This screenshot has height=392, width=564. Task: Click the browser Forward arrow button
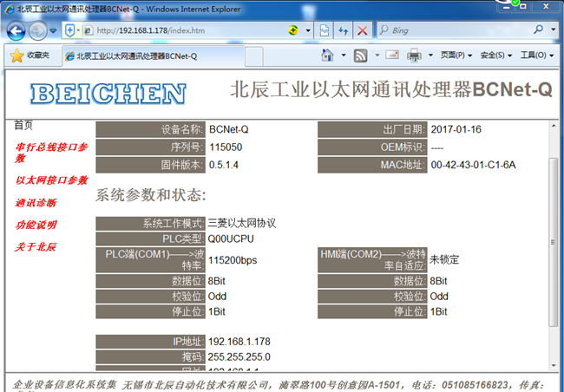coord(38,31)
